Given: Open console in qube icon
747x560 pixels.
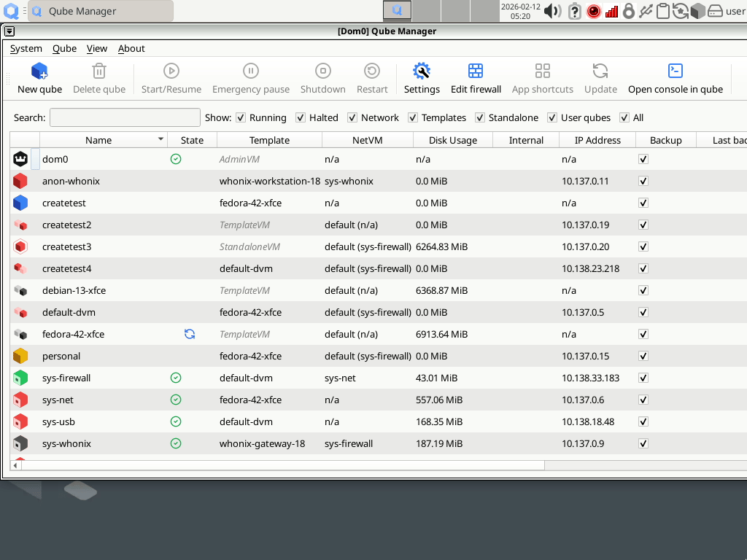Looking at the screenshot, I should pyautogui.click(x=676, y=71).
